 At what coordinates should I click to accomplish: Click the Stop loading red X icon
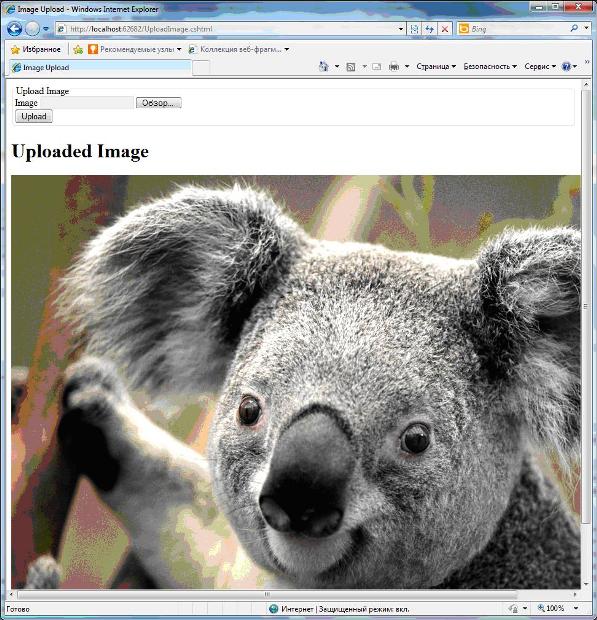[445, 29]
